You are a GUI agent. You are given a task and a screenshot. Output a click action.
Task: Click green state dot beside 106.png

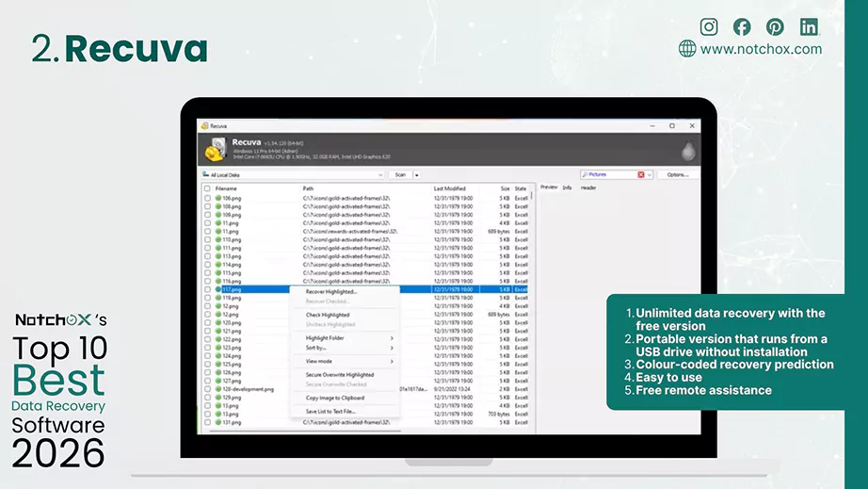218,198
